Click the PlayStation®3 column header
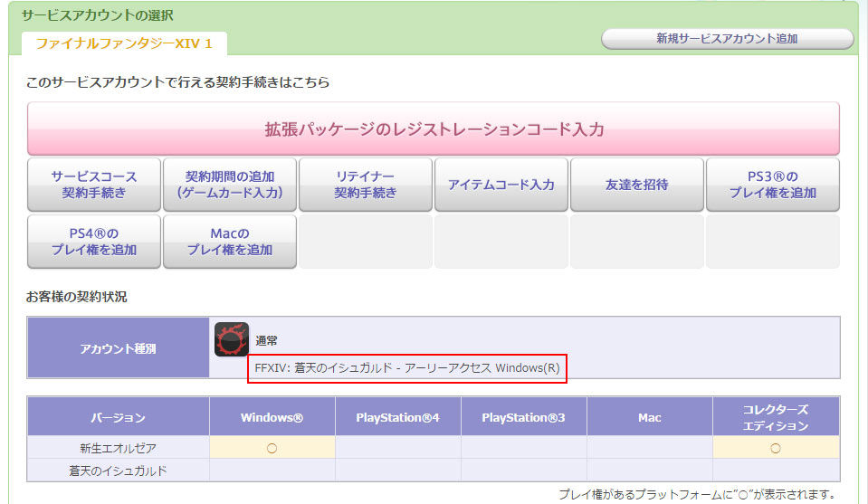 [524, 417]
